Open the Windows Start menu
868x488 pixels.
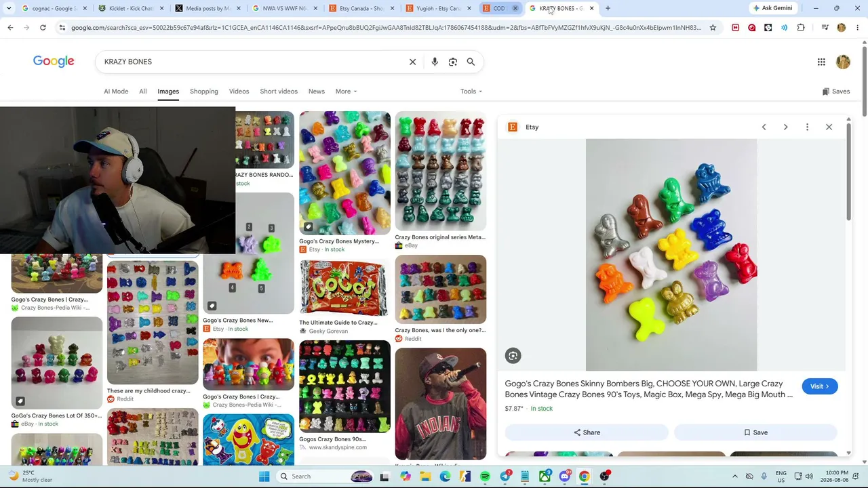(x=264, y=476)
